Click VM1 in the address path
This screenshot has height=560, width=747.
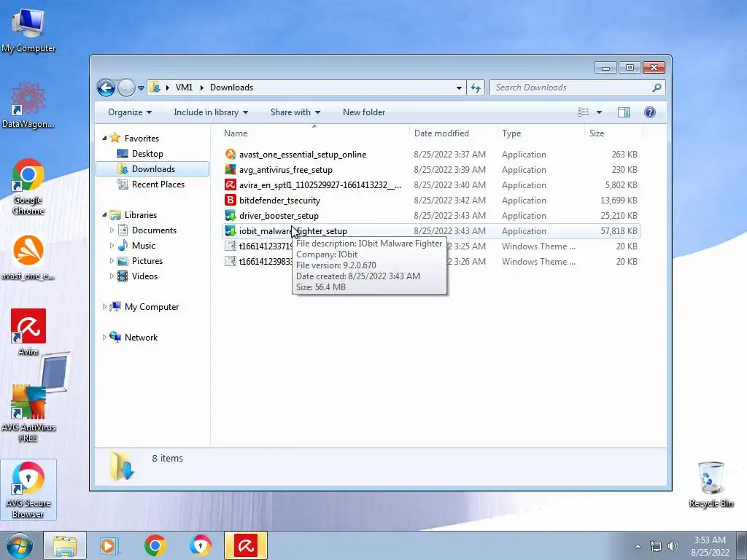tap(184, 87)
